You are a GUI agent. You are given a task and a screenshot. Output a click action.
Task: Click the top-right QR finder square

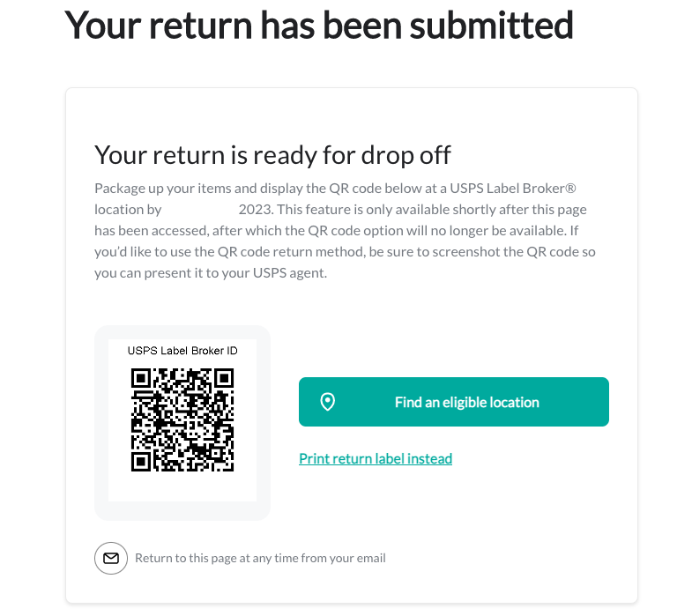point(224,378)
